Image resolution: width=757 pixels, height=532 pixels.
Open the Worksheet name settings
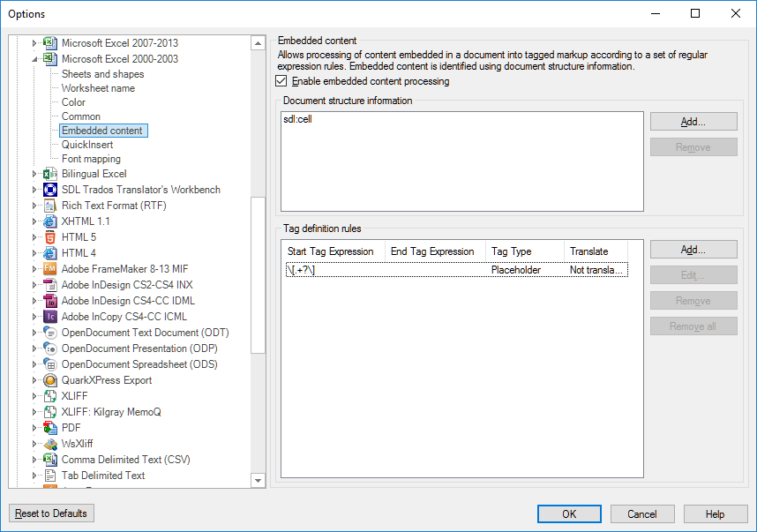pos(98,88)
